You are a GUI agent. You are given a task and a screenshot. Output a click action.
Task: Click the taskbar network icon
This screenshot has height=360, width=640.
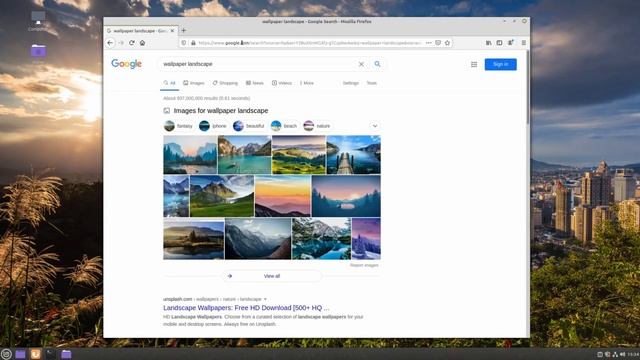(615, 354)
